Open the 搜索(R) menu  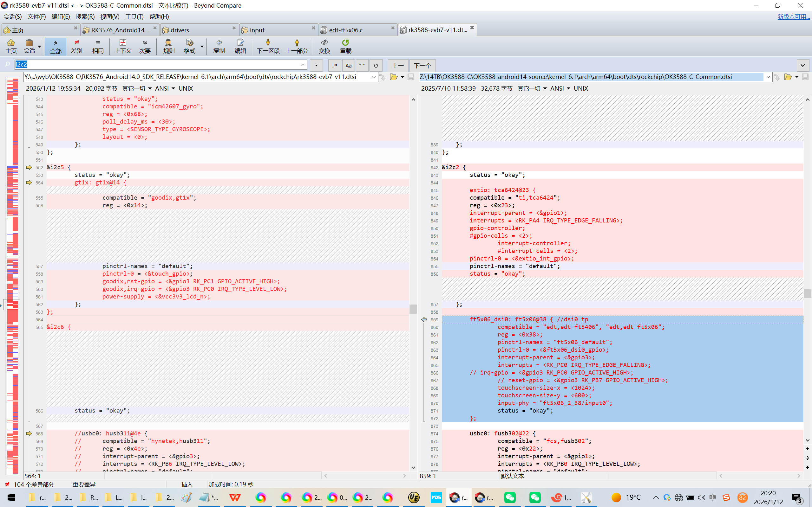coord(85,16)
